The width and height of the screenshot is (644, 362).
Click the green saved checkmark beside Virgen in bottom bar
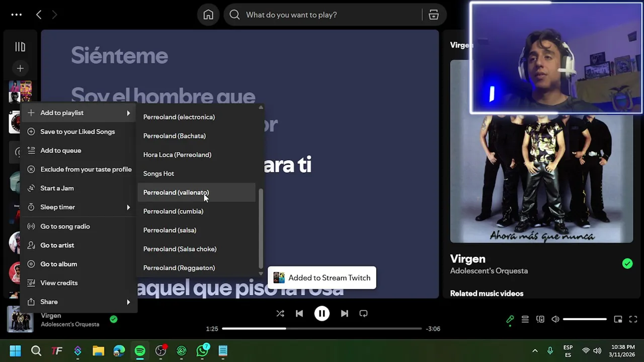click(114, 319)
